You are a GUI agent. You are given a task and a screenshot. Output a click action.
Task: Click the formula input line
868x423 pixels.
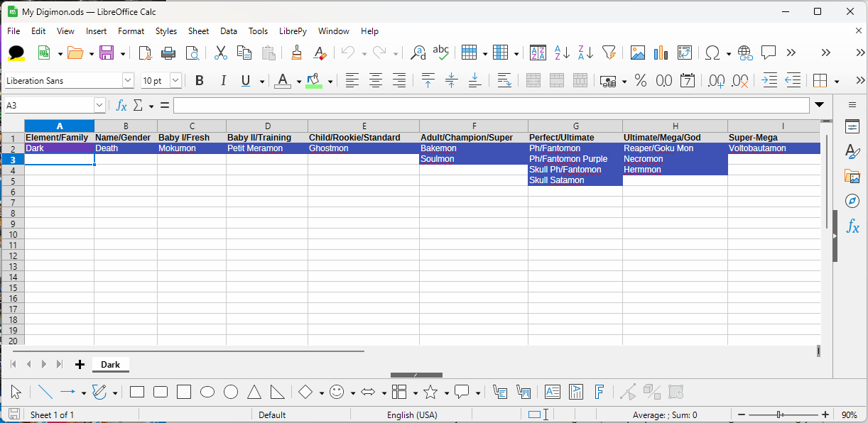pos(490,105)
